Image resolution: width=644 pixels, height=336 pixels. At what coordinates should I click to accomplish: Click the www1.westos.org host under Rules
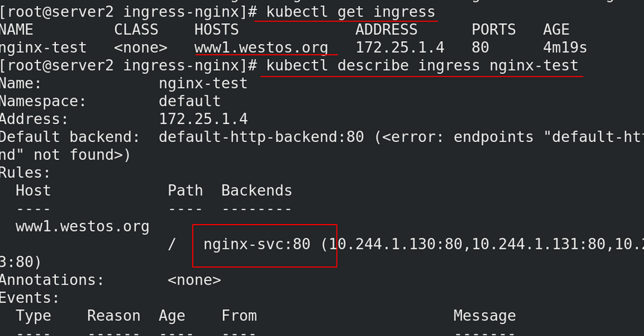pyautogui.click(x=82, y=226)
